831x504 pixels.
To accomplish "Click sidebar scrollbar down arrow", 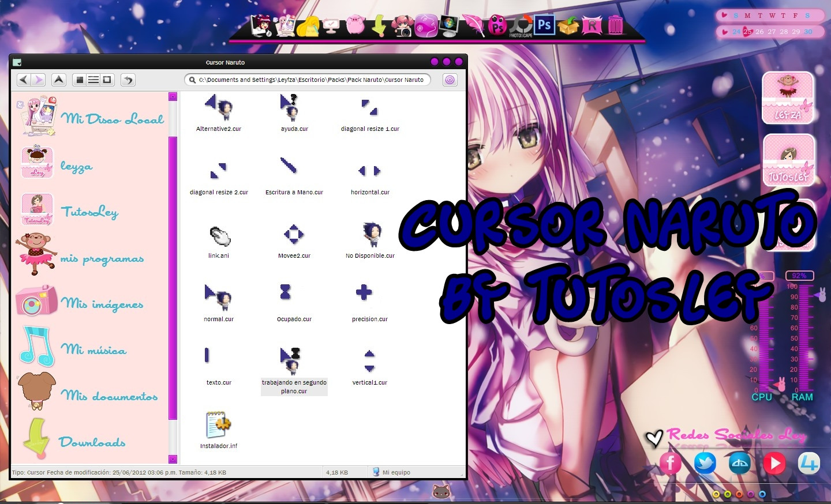I will (x=173, y=459).
